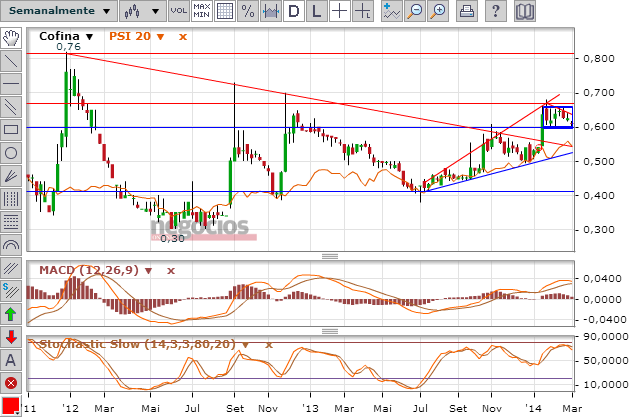This screenshot has height=419, width=640.
Task: Toggle the L button in the toolbar
Action: [x=316, y=11]
